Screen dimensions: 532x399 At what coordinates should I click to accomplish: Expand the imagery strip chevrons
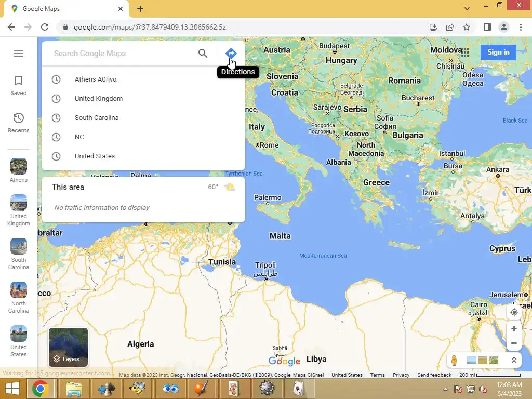tap(514, 361)
